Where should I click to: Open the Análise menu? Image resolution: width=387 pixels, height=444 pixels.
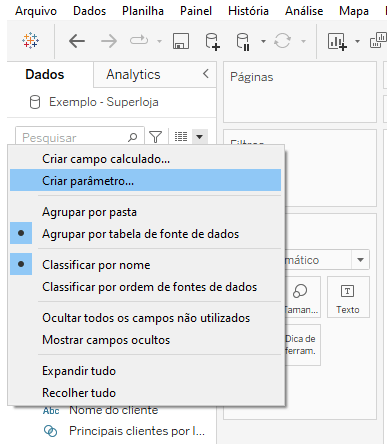304,11
